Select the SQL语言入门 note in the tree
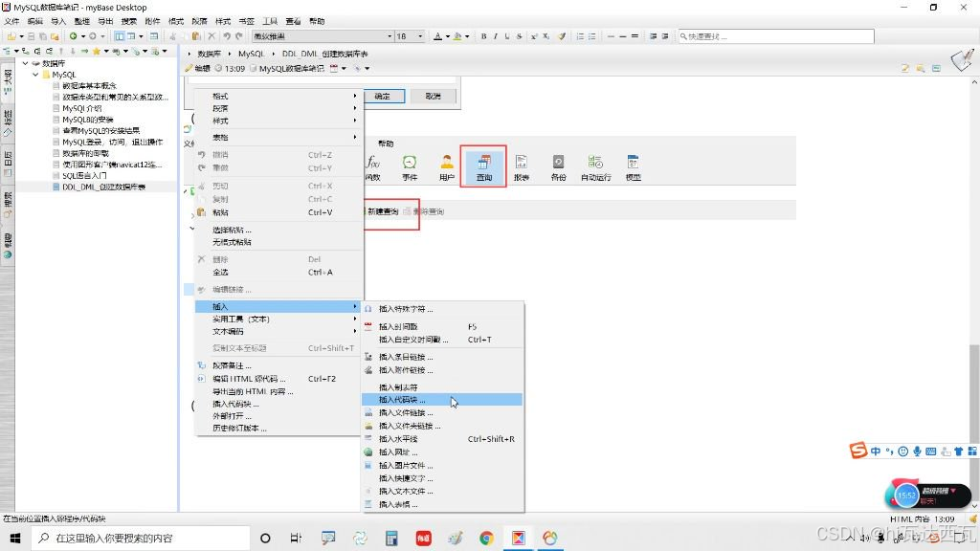 [x=84, y=176]
